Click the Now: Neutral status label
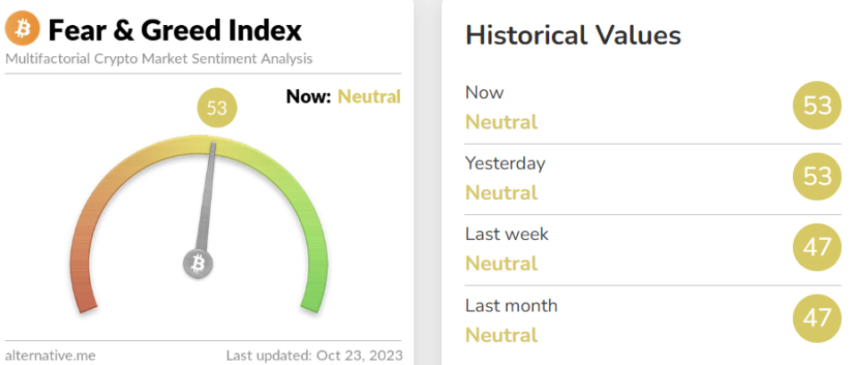The width and height of the screenshot is (850, 365). click(x=343, y=97)
